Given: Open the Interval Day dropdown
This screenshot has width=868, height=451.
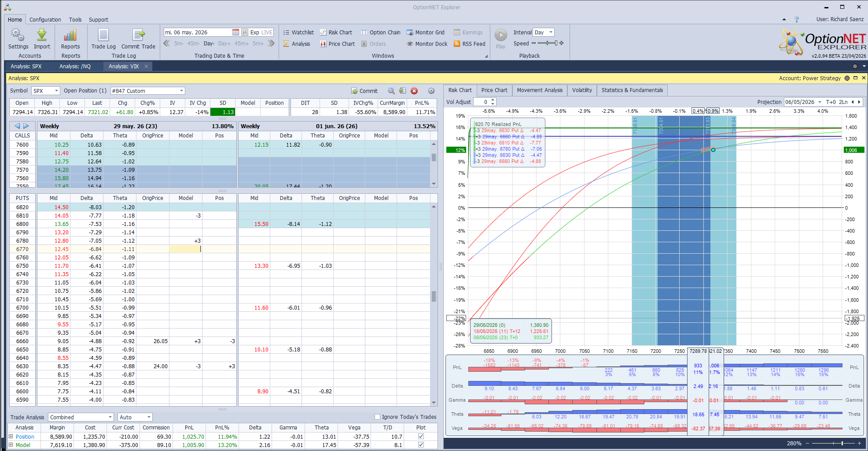Looking at the screenshot, I should [551, 32].
